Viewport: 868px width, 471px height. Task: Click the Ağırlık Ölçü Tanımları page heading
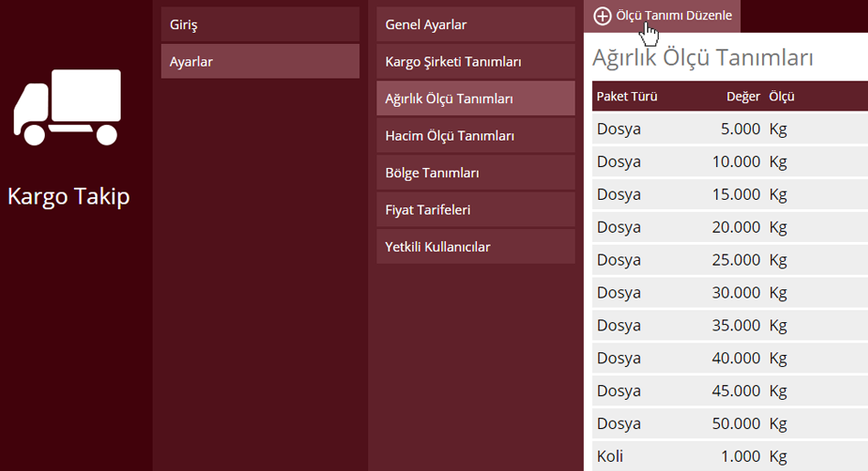coord(703,58)
